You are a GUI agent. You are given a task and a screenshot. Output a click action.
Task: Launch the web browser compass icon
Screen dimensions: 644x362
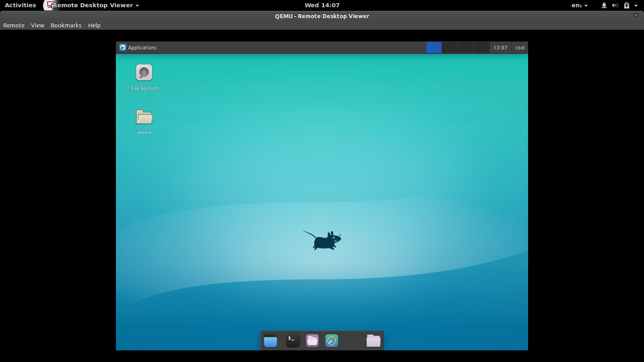pos(332,341)
